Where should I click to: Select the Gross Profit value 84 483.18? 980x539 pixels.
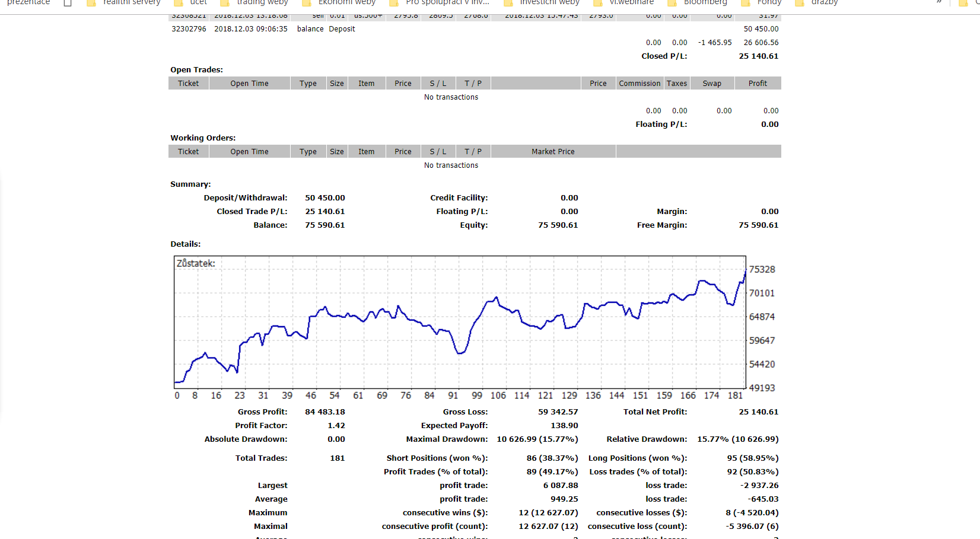pyautogui.click(x=325, y=412)
